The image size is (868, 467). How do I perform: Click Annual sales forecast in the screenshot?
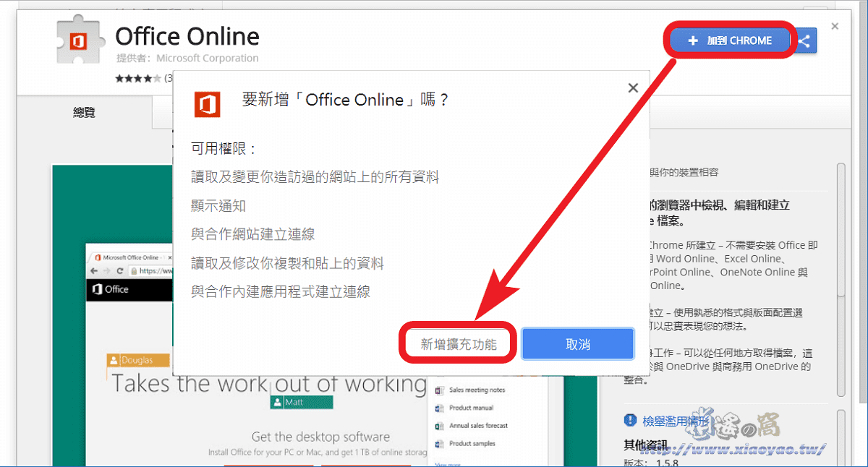[478, 426]
